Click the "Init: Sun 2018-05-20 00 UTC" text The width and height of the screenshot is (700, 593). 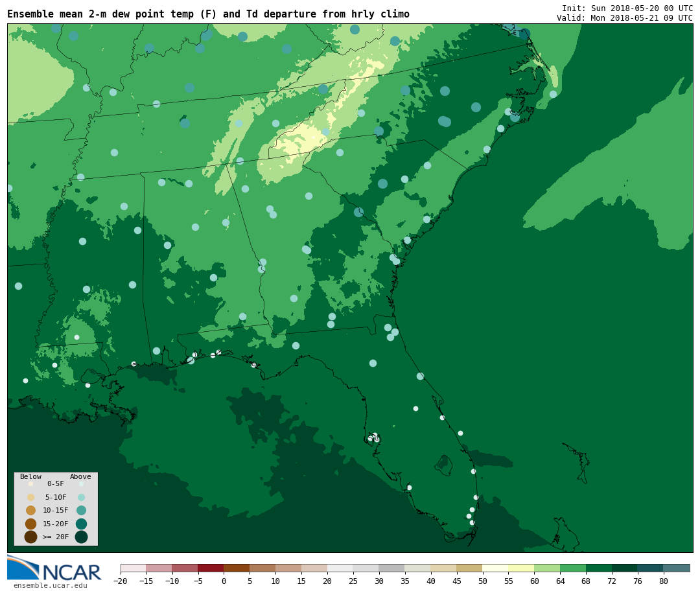point(627,8)
